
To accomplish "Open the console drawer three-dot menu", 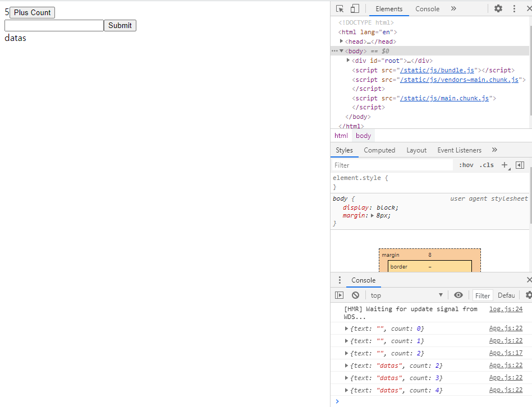I will coord(340,280).
